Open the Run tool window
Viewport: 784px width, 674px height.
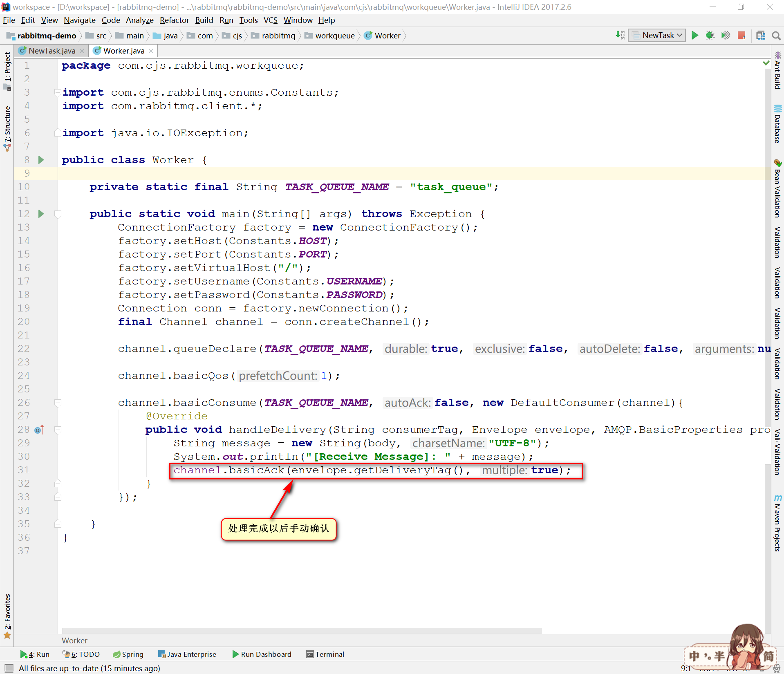pos(35,654)
